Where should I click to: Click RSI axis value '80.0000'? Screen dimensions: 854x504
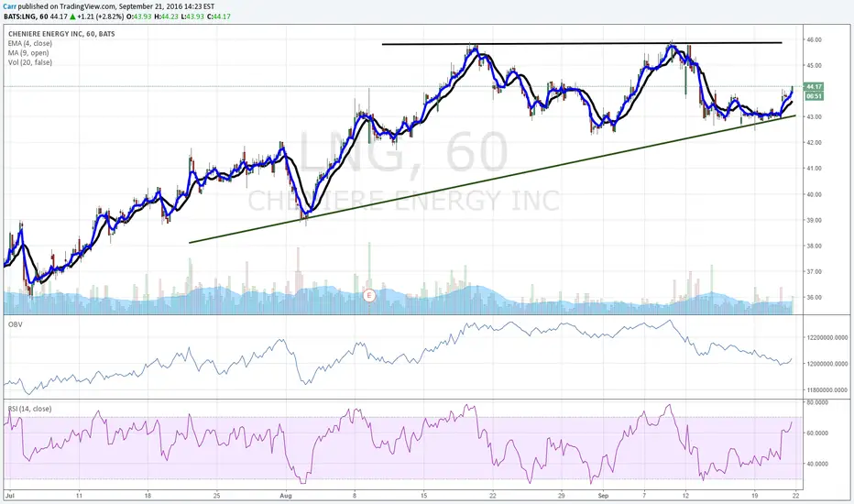coord(817,402)
